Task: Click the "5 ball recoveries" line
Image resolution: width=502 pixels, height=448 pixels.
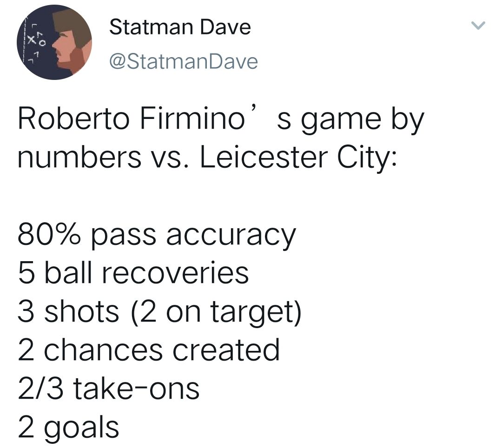Action: 133,272
